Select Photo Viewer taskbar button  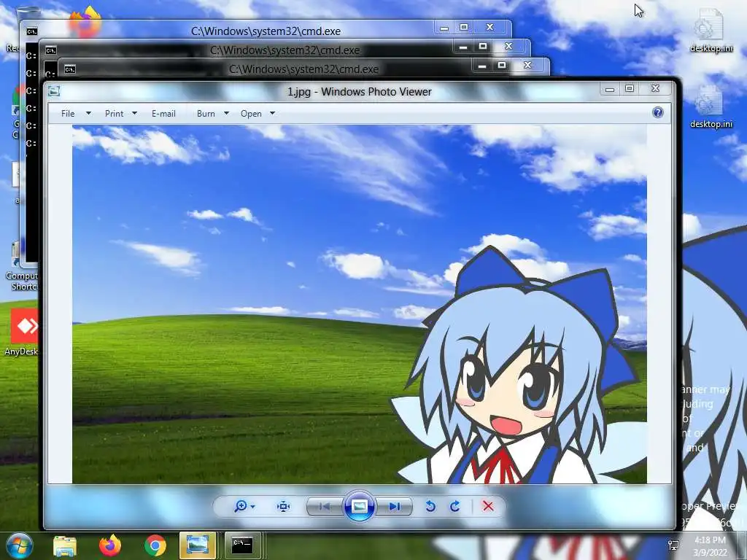[197, 545]
